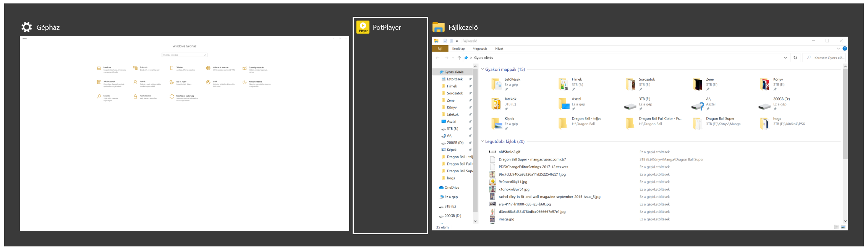Collapse the Gyakori mappák (15) section
The width and height of the screenshot is (868, 251).
tap(483, 69)
